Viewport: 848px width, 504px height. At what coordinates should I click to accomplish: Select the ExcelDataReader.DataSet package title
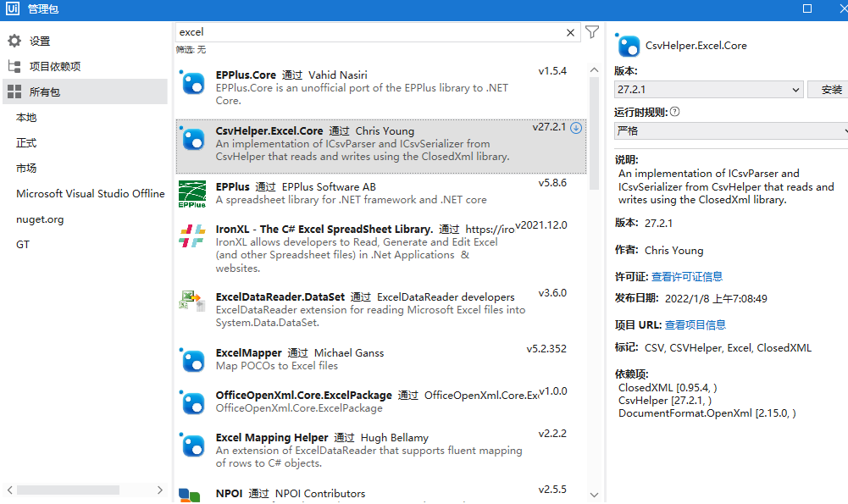(280, 296)
